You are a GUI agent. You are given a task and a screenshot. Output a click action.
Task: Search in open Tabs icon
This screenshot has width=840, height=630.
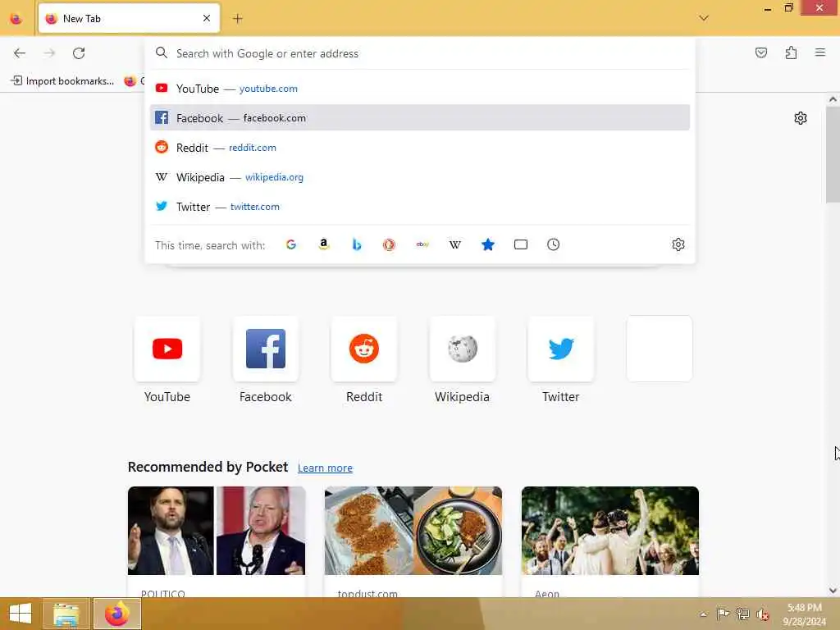click(521, 244)
